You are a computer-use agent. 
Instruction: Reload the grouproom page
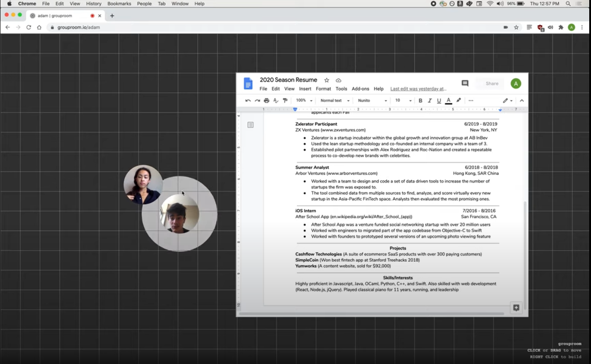coord(29,27)
